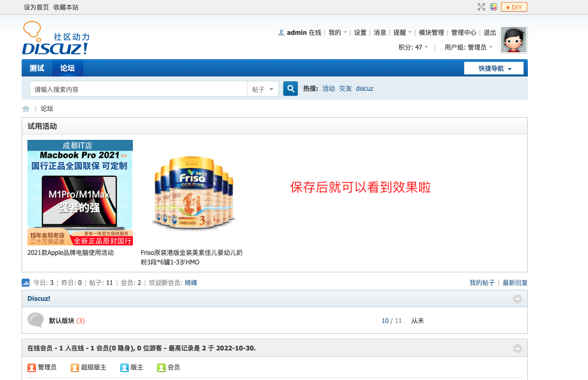The height and width of the screenshot is (380, 588).
Task: Open the 用户组: 管理员 dropdown
Action: [x=468, y=47]
